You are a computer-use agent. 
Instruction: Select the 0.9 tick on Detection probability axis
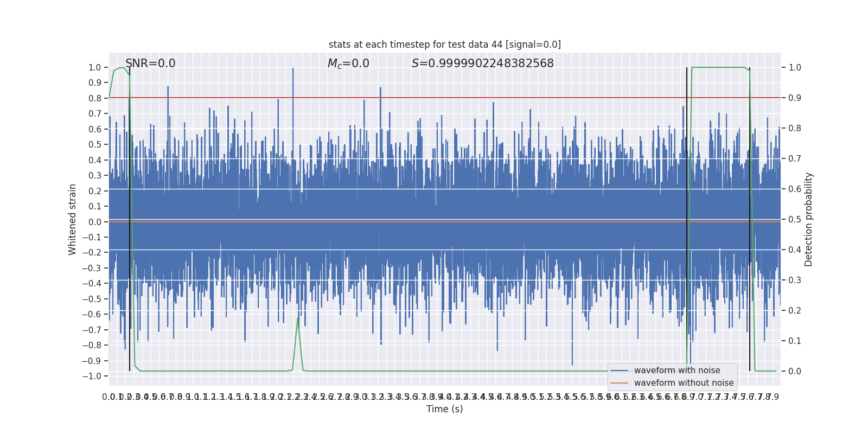click(795, 98)
